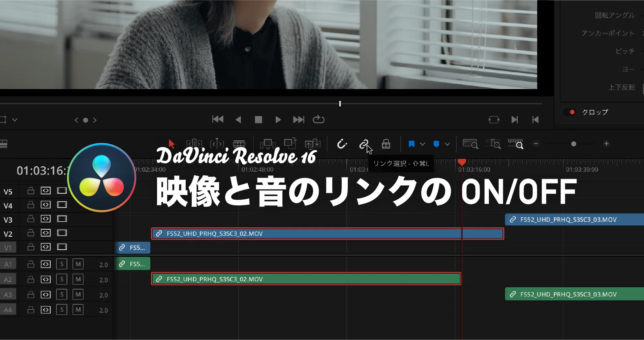Toggle auto track selector on V4
The height and width of the screenshot is (340, 644).
click(x=46, y=205)
